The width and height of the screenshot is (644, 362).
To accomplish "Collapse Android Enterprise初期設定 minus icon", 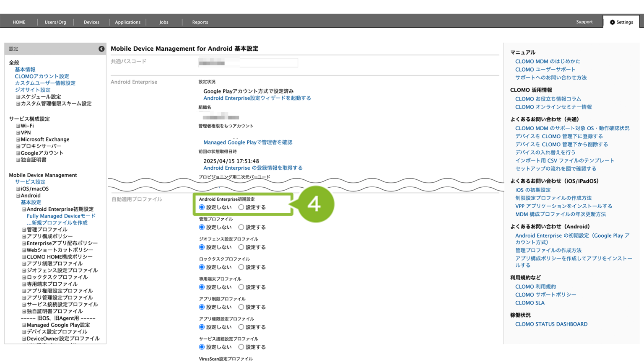I will coord(24,209).
